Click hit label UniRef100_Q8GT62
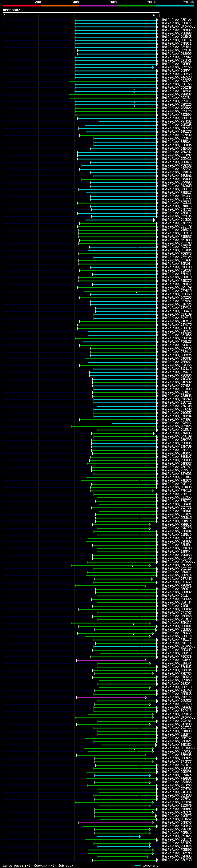Viewport: 197px width, 868px height. (177, 467)
